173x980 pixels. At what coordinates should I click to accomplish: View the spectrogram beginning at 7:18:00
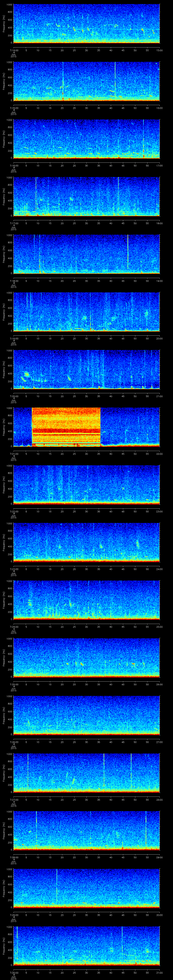(x=86, y=254)
